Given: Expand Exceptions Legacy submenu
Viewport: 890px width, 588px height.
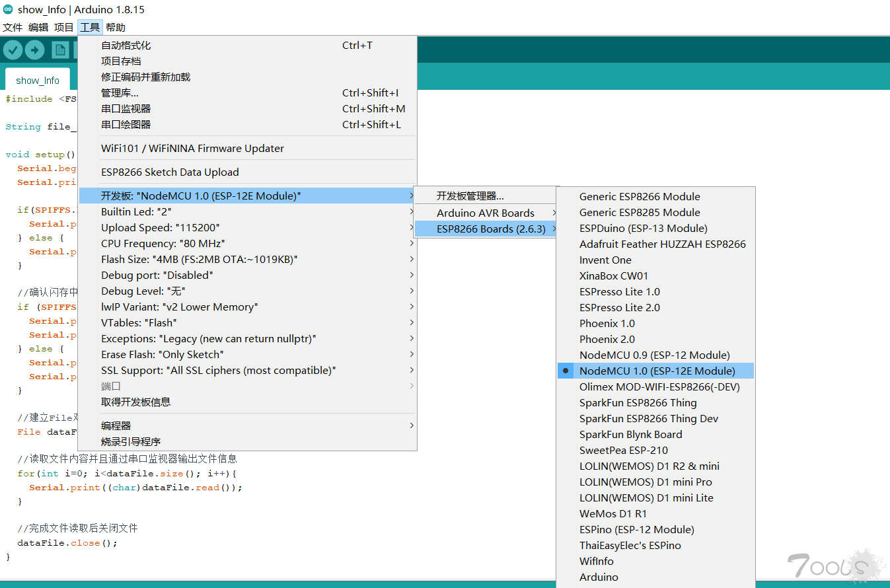Looking at the screenshot, I should tap(247, 339).
